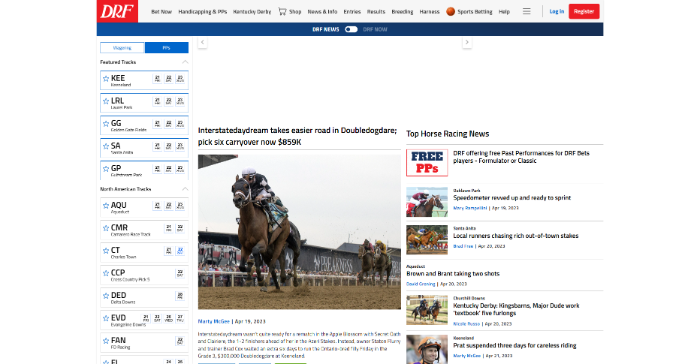Open the Bet Now menu
The height and width of the screenshot is (364, 700).
[x=161, y=12]
